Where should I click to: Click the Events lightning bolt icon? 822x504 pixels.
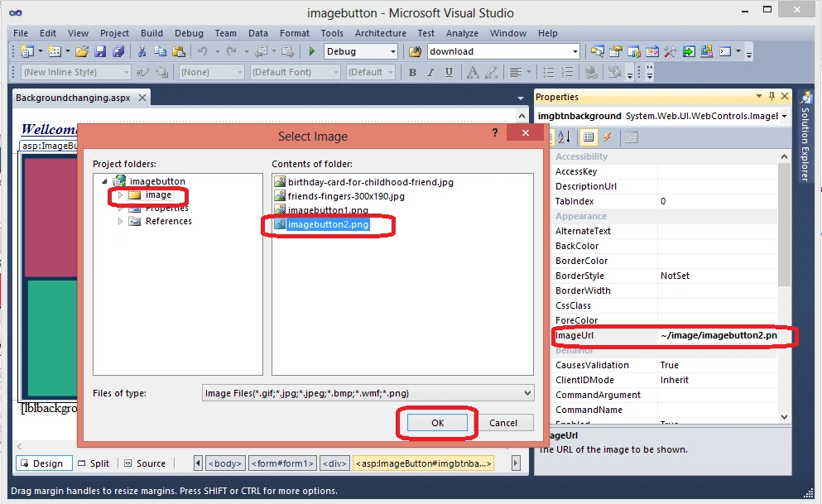607,137
